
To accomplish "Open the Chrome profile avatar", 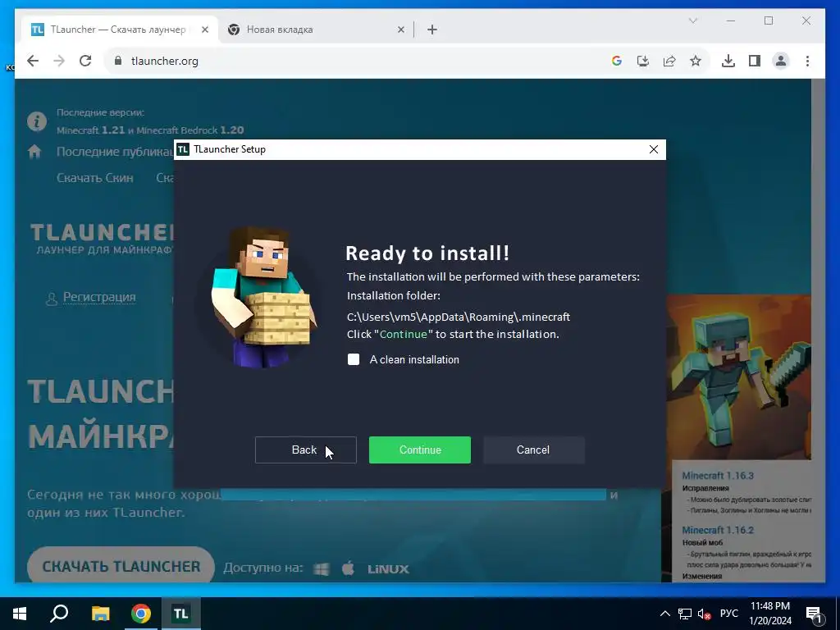I will tap(781, 61).
